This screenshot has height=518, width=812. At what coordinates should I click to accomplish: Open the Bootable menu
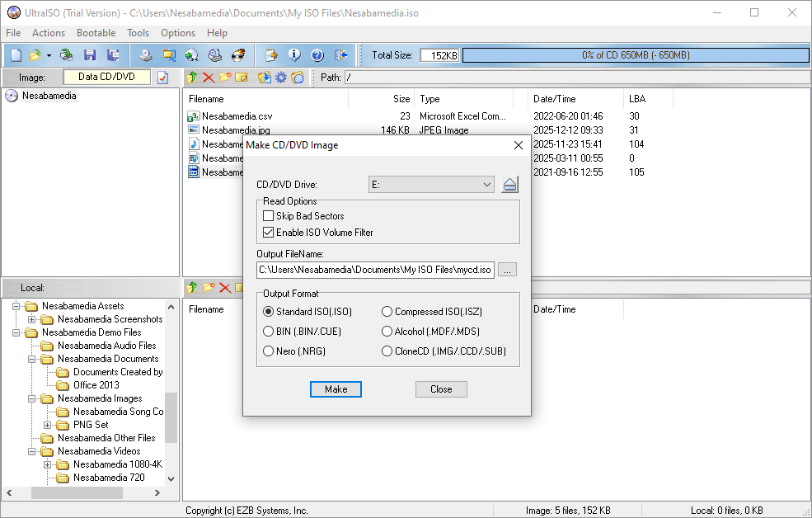pyautogui.click(x=96, y=33)
